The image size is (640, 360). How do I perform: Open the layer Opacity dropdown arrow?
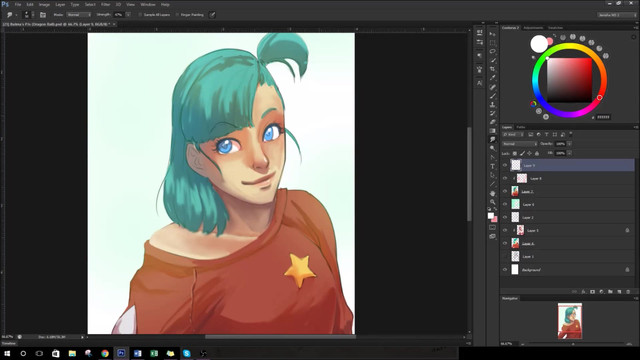(x=569, y=144)
